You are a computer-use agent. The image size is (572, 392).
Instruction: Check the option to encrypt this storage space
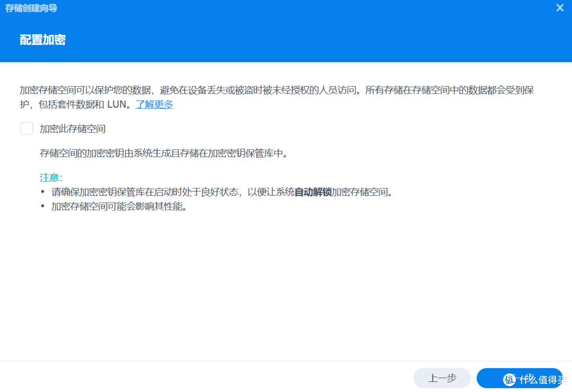[x=26, y=128]
